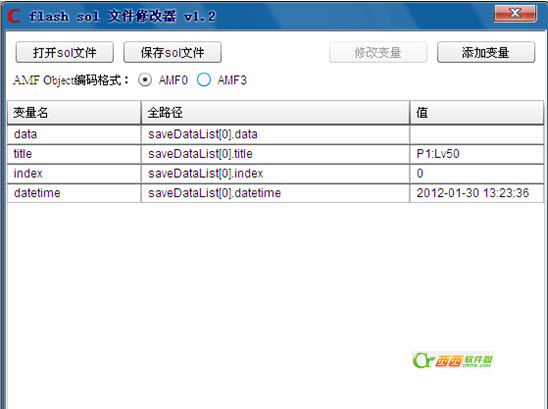Click the 保存sol文件 save button
The width and height of the screenshot is (548, 409).
click(x=172, y=52)
